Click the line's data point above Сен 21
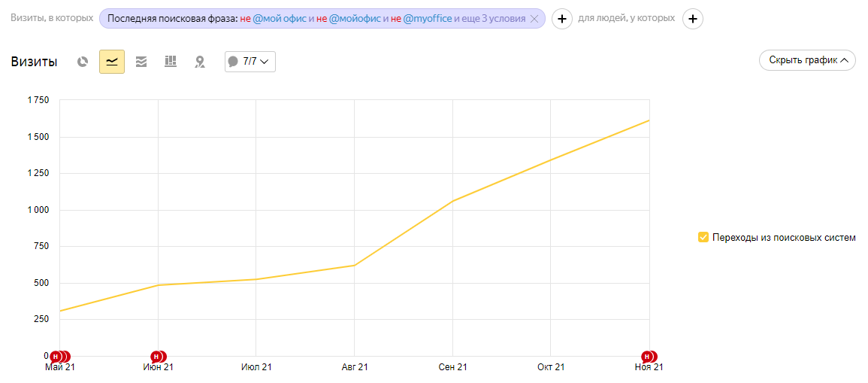Screen dimensions: 868x383 pos(452,201)
